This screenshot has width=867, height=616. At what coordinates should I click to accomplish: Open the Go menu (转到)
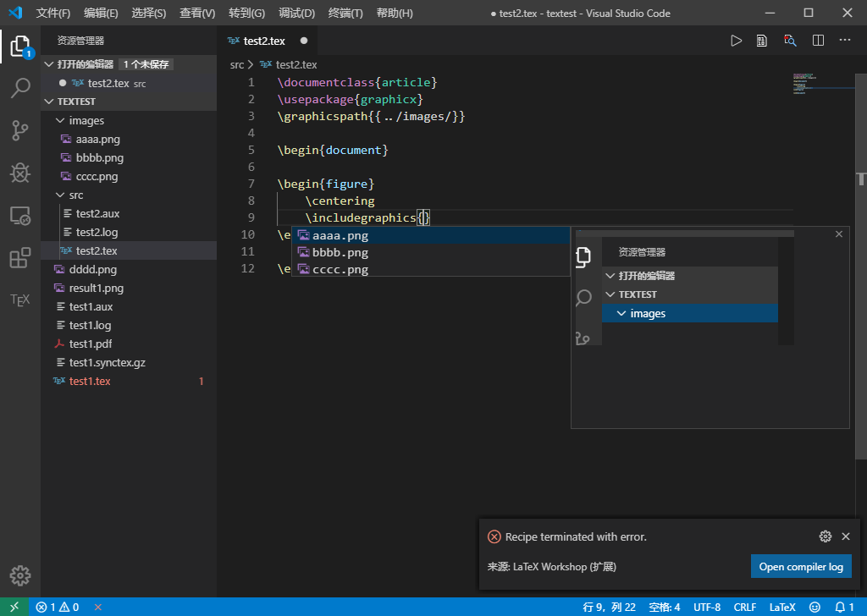pos(247,13)
